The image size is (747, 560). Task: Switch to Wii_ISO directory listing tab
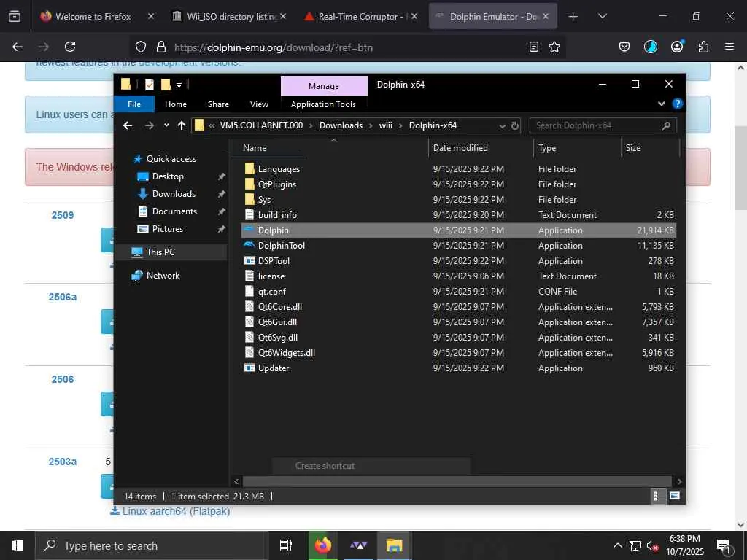230,17
